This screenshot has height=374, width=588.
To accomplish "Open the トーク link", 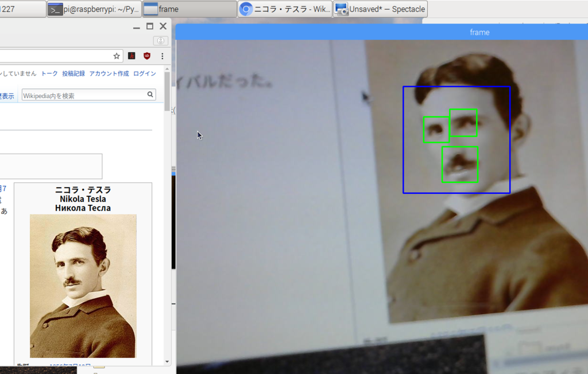I will pyautogui.click(x=49, y=73).
